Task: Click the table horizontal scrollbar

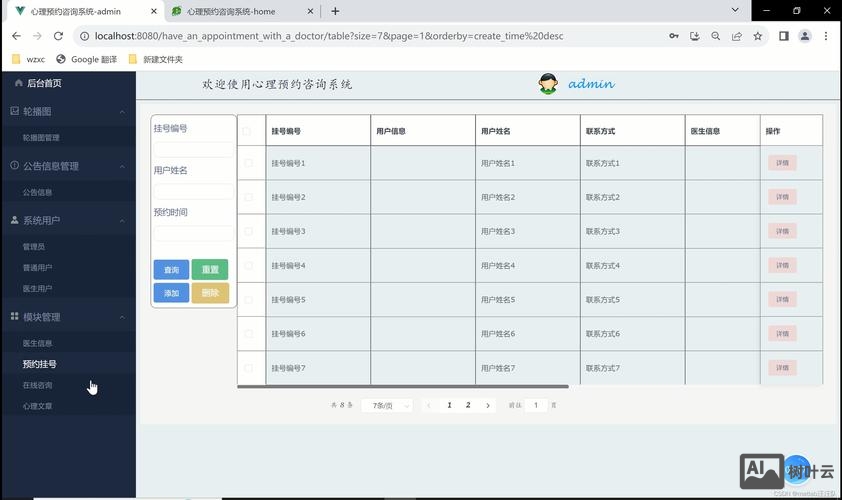Action: [403, 386]
